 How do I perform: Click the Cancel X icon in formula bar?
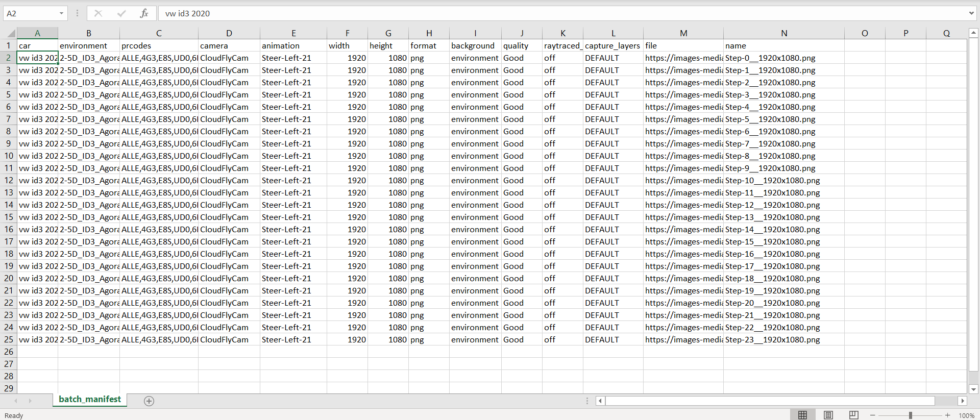point(98,13)
